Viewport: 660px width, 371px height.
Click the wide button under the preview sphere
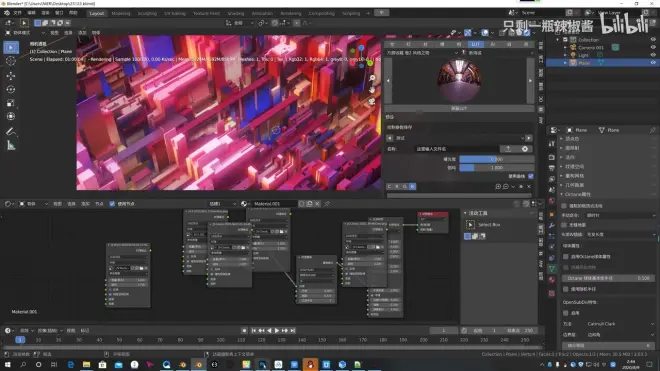pos(459,109)
